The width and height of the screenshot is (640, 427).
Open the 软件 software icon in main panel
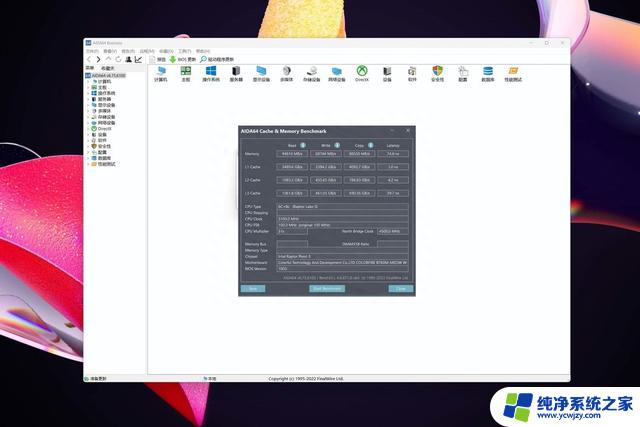click(x=412, y=74)
